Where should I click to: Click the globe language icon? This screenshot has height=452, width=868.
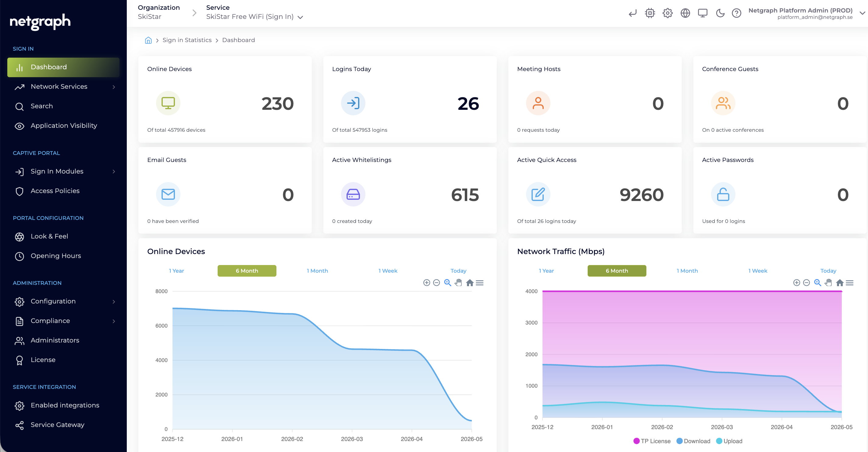685,13
